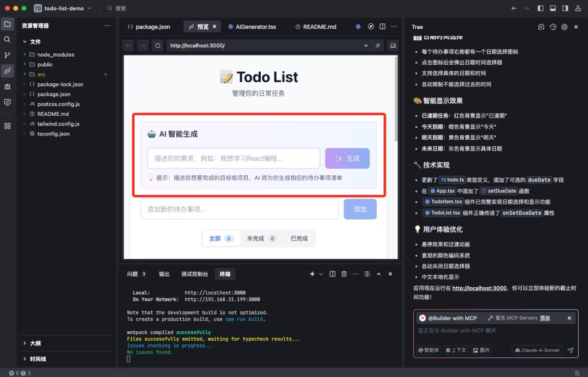Open the localhost:3000 link in chat
Screen dimensions: 588x377
point(479,288)
